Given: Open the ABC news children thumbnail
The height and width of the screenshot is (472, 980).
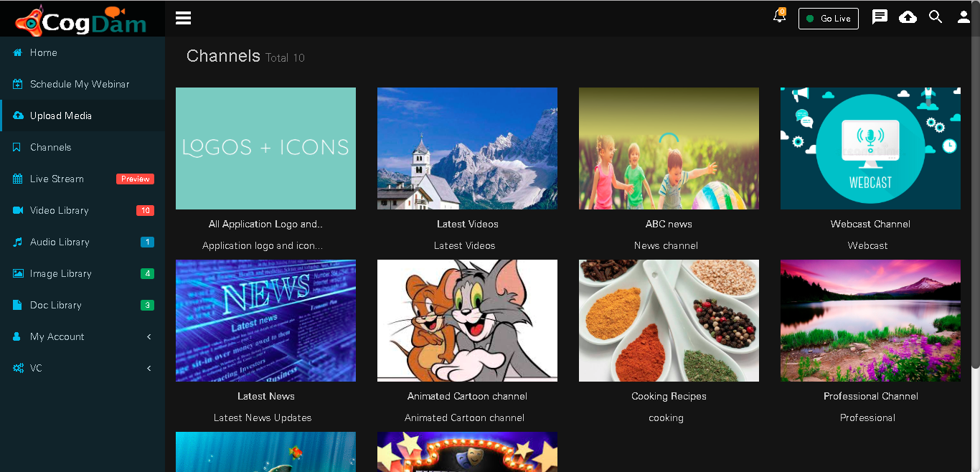Looking at the screenshot, I should pyautogui.click(x=669, y=148).
